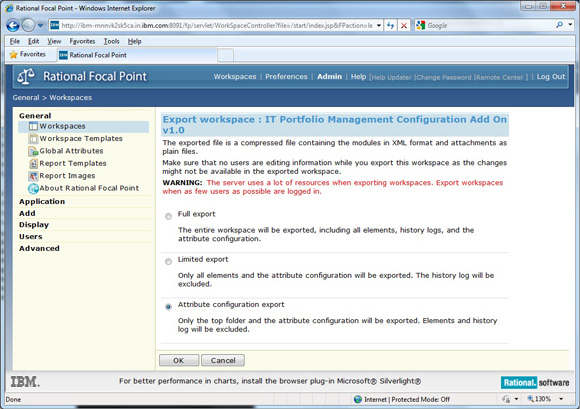Go to Workspaces in top navigation
Image resolution: width=580 pixels, height=409 pixels.
[x=235, y=77]
